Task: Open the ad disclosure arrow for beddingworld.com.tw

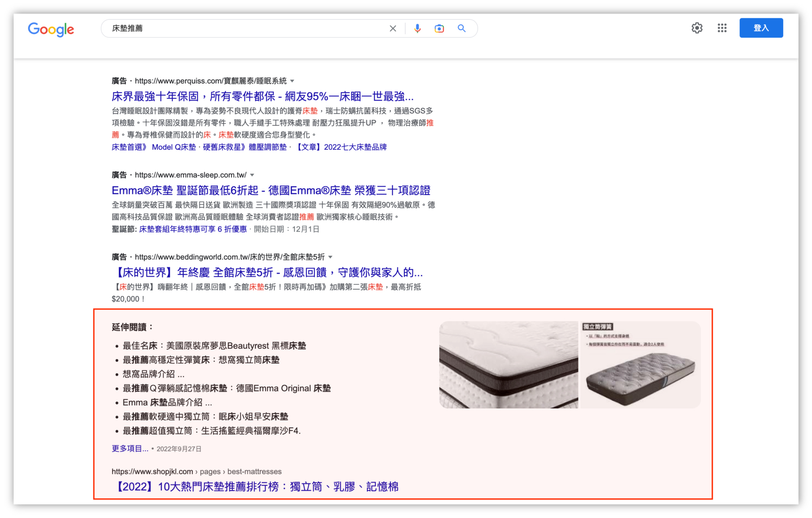Action: pos(331,257)
